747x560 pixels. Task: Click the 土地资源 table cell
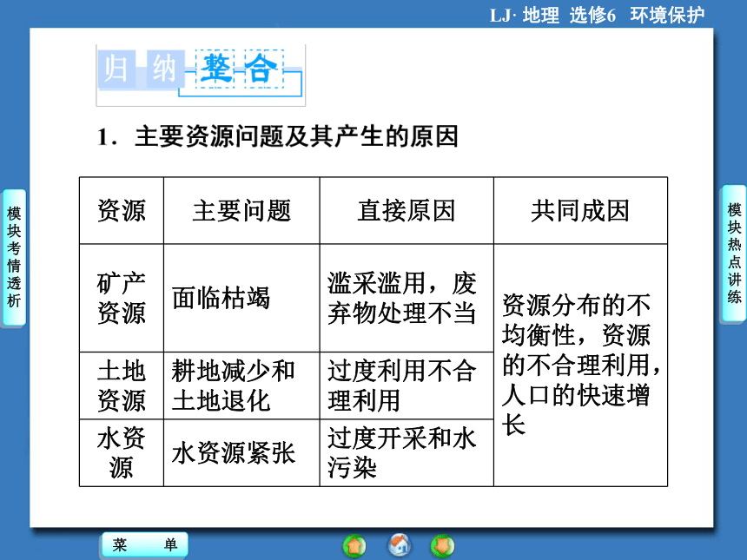[x=122, y=385]
